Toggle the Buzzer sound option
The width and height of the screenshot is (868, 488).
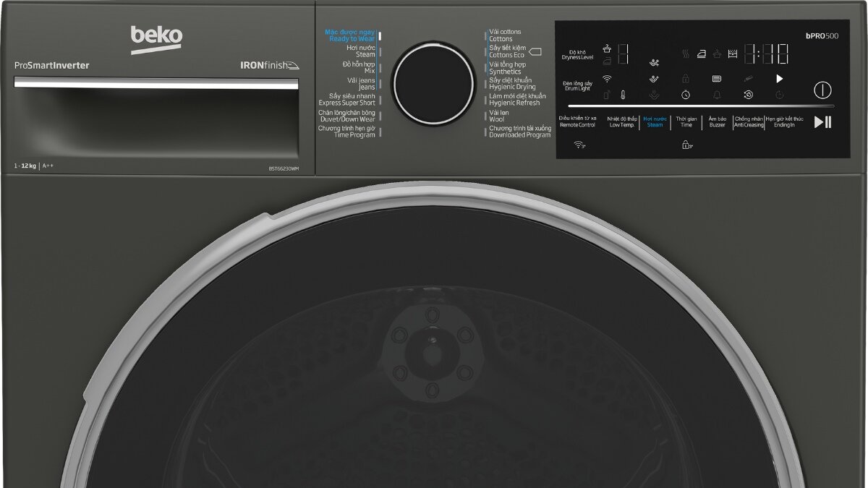pyautogui.click(x=717, y=121)
